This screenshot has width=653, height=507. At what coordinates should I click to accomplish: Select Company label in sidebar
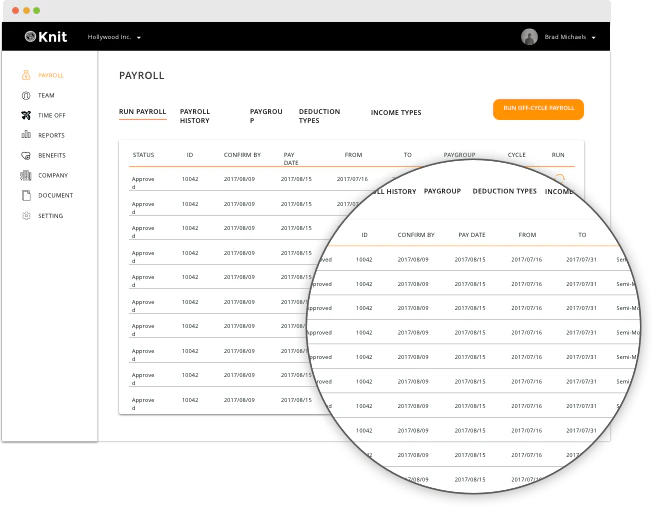click(x=53, y=175)
